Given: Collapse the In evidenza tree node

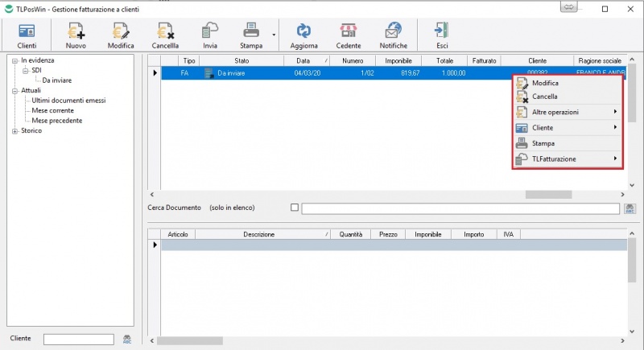Looking at the screenshot, I should 14,60.
